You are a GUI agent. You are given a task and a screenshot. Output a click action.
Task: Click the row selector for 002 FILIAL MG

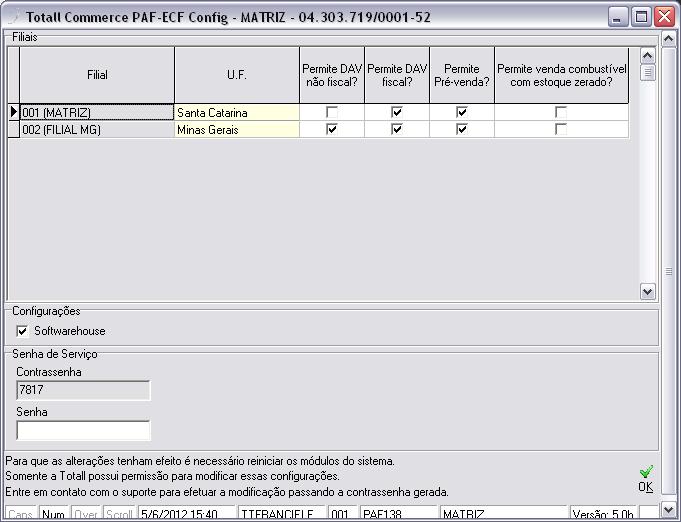pos(13,129)
